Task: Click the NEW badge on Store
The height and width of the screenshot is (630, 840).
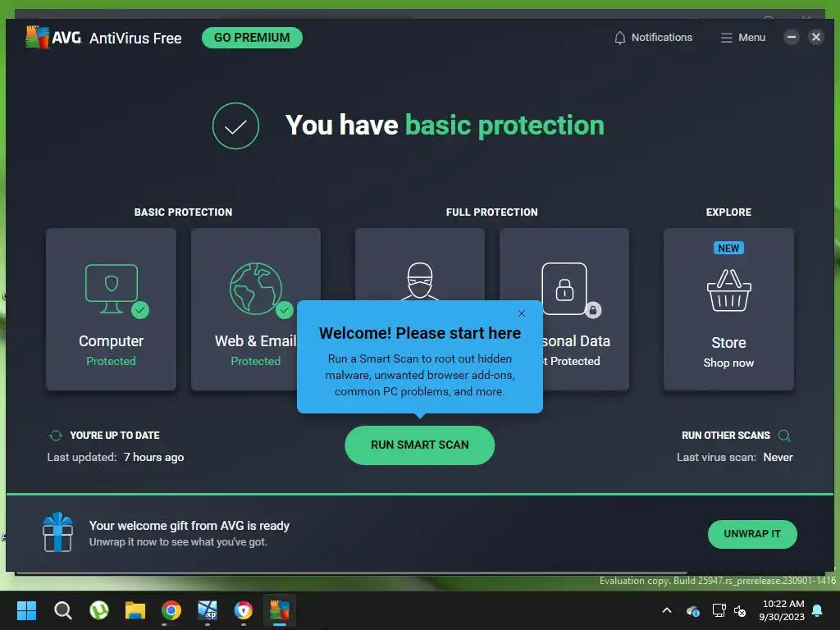Action: click(x=728, y=248)
